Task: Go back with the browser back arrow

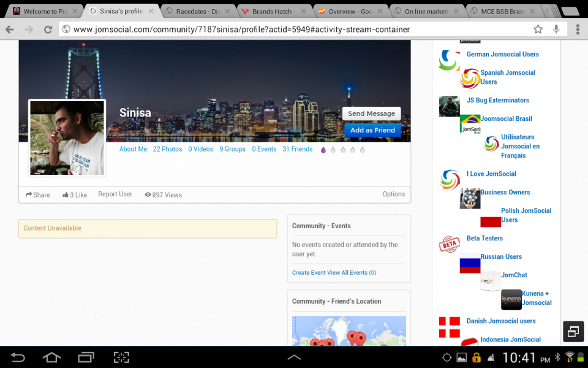Action: (10, 29)
